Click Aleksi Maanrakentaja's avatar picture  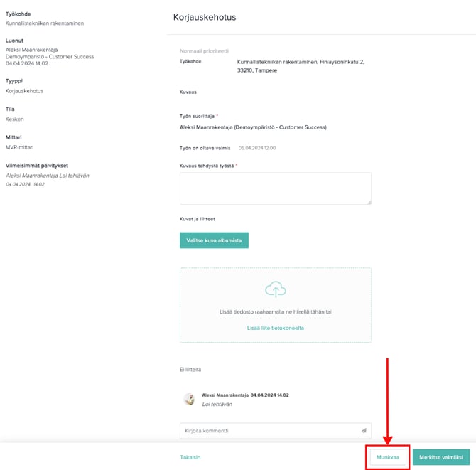point(190,399)
